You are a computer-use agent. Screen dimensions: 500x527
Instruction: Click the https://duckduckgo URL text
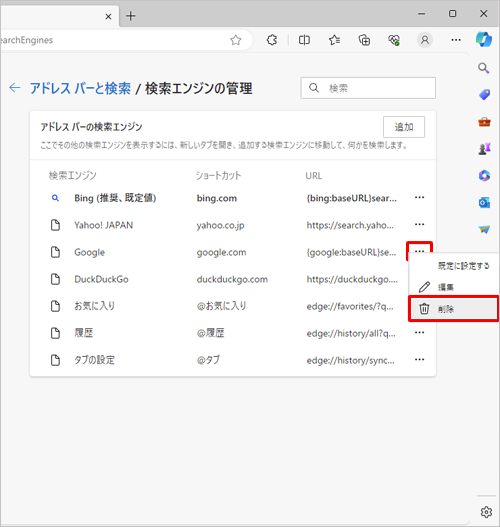coord(352,279)
